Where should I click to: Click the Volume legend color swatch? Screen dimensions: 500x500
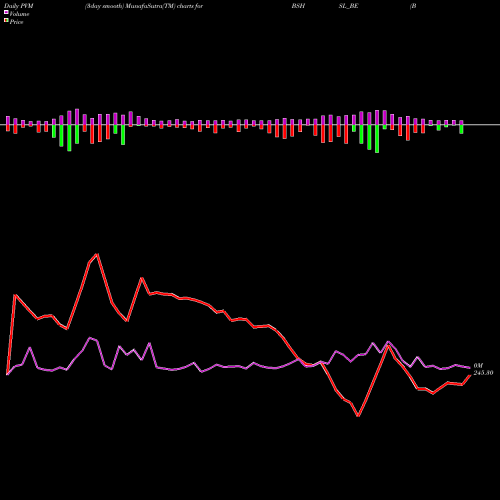(6, 13)
